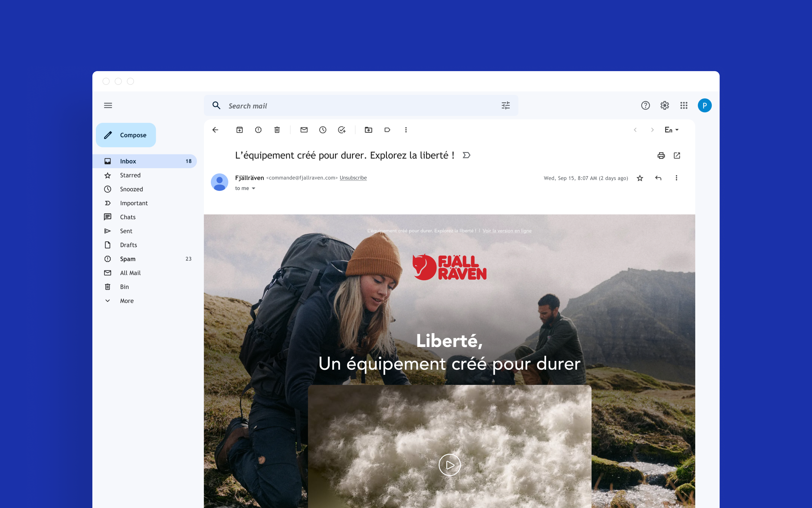812x508 pixels.
Task: Click the sender name Fjällräven
Action: pyautogui.click(x=249, y=178)
